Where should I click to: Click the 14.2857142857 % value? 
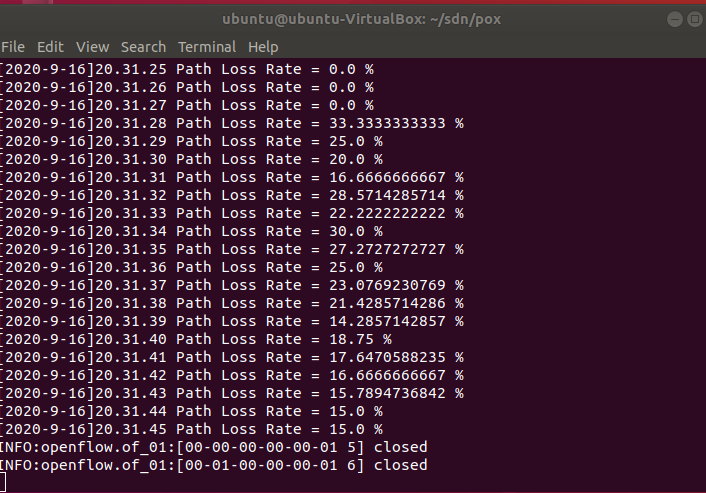tap(396, 321)
